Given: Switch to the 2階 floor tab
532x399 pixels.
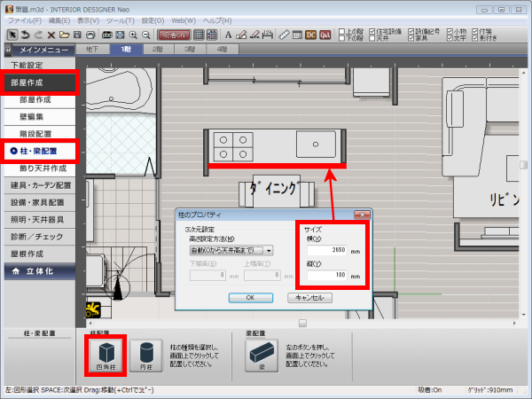Looking at the screenshot, I should pos(157,50).
